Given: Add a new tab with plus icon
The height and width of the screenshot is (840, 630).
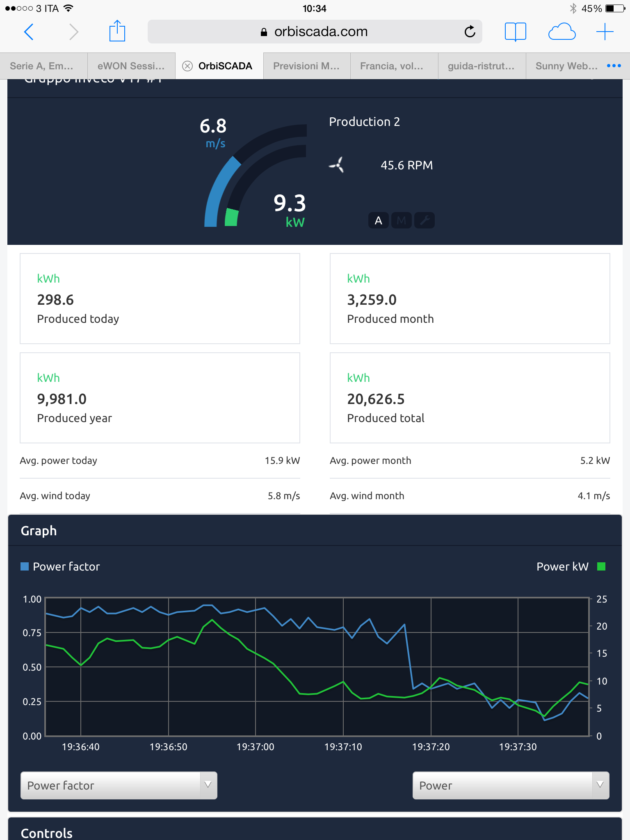Looking at the screenshot, I should click(x=605, y=32).
